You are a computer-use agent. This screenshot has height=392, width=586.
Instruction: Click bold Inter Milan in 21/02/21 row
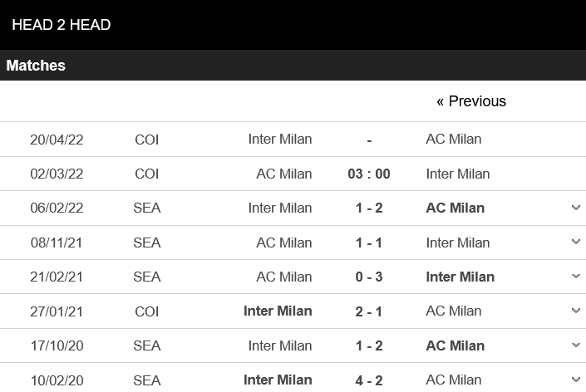coord(460,277)
